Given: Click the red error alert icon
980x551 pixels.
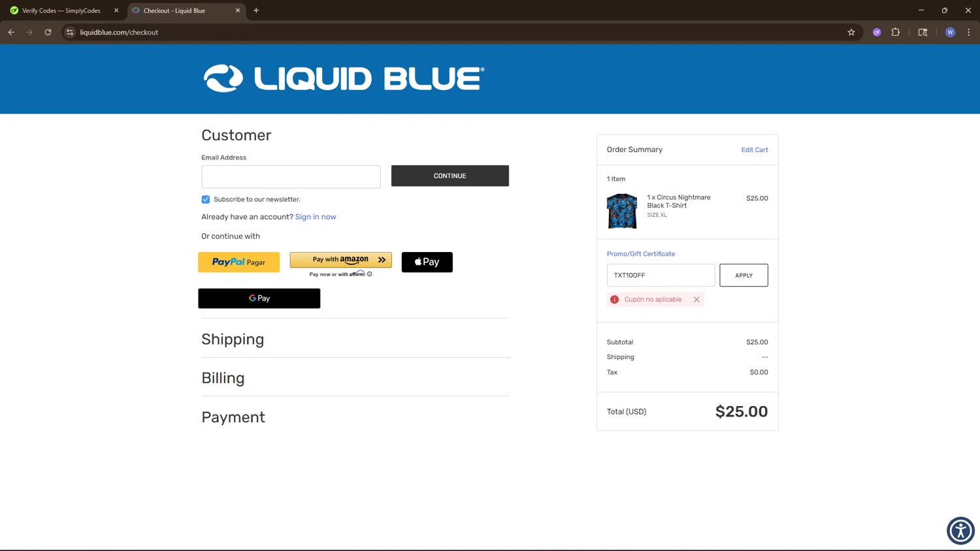Looking at the screenshot, I should (x=614, y=300).
